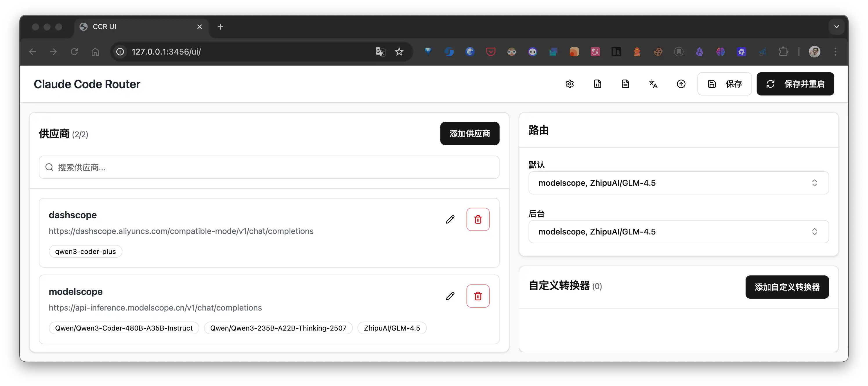
Task: Click the circled up-arrow update icon
Action: [x=681, y=84]
